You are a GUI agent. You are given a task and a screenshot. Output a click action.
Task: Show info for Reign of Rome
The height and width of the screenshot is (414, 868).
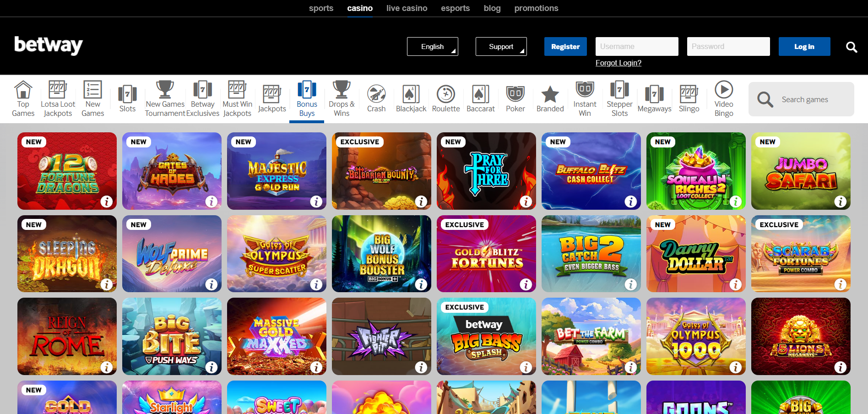107,367
